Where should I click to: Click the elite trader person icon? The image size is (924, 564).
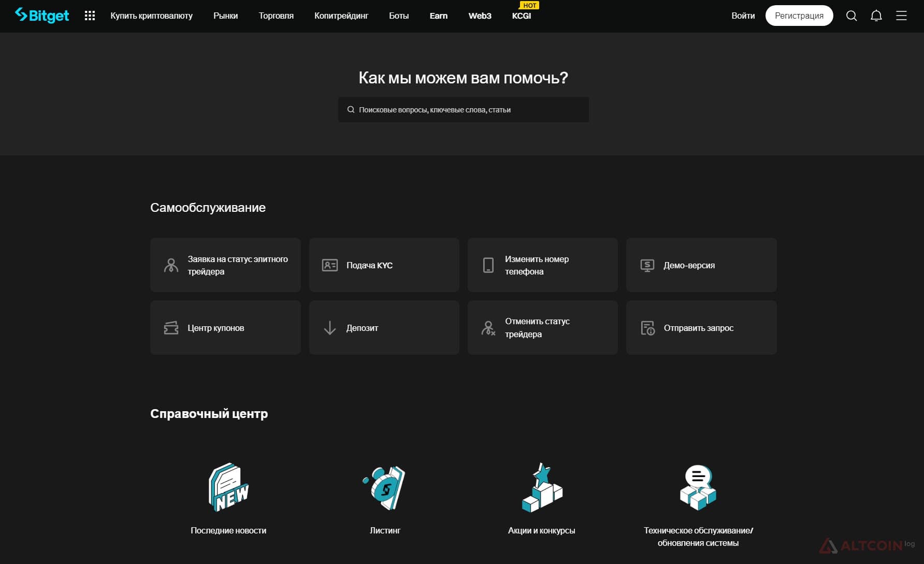click(171, 265)
